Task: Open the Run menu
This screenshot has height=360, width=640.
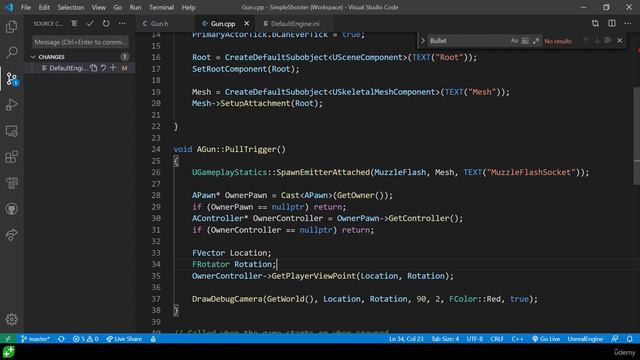Action: click(135, 7)
